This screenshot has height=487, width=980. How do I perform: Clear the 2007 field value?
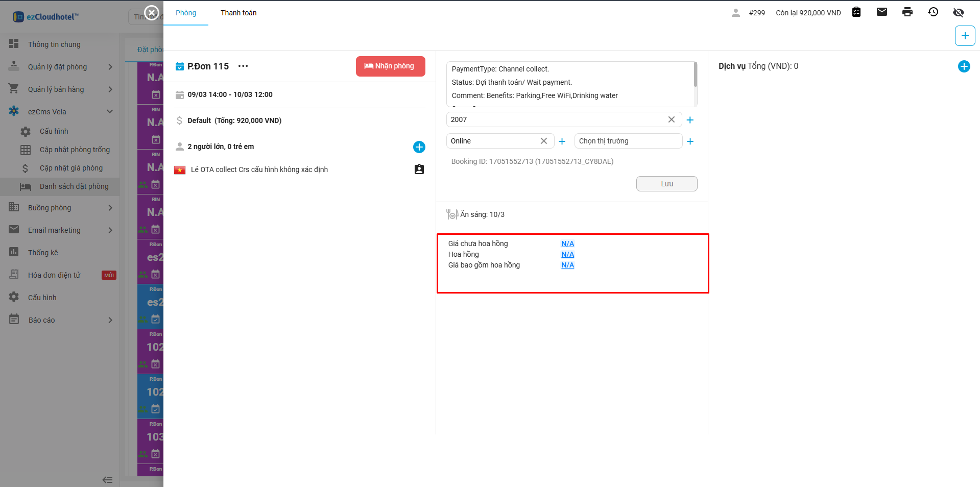click(671, 119)
